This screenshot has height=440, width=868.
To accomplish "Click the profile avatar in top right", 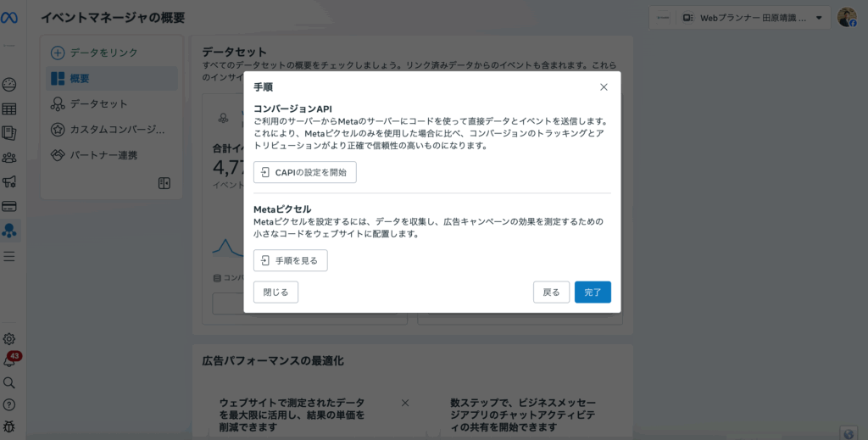I will pyautogui.click(x=847, y=18).
